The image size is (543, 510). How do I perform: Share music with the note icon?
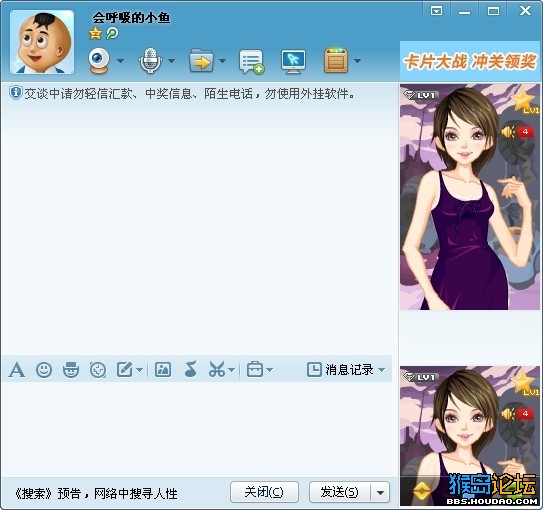point(191,369)
